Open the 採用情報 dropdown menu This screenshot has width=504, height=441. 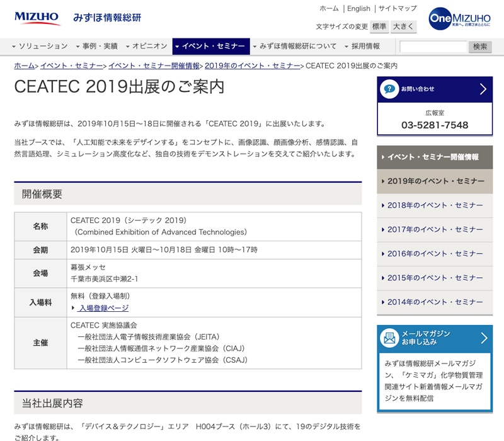362,46
